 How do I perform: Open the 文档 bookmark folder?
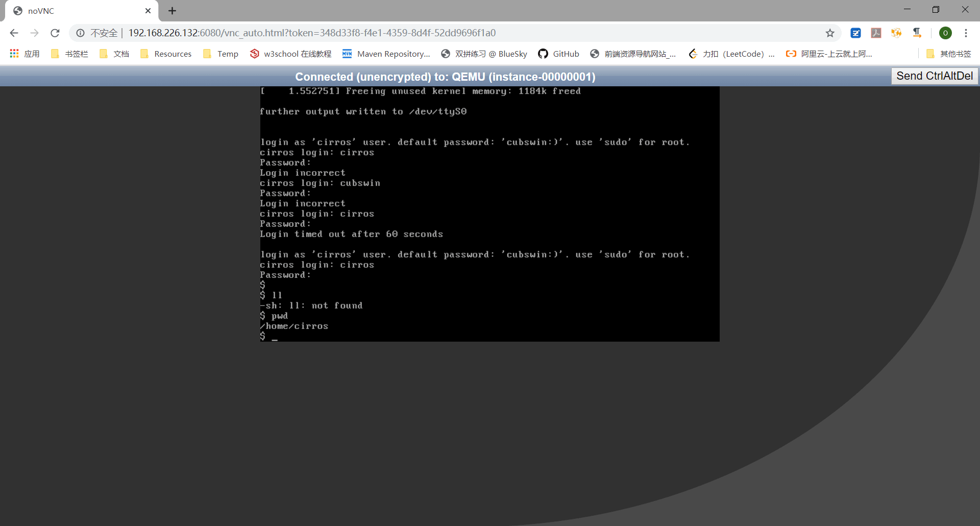pyautogui.click(x=114, y=54)
